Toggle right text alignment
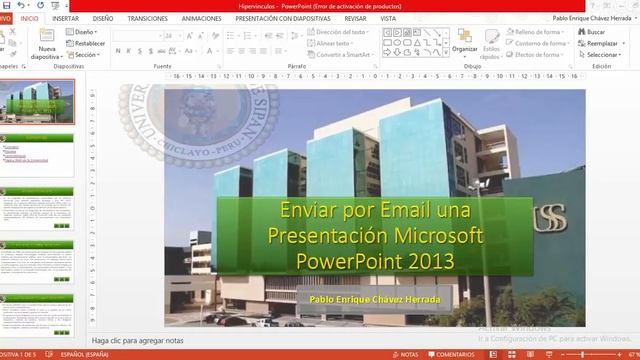 click(x=253, y=51)
